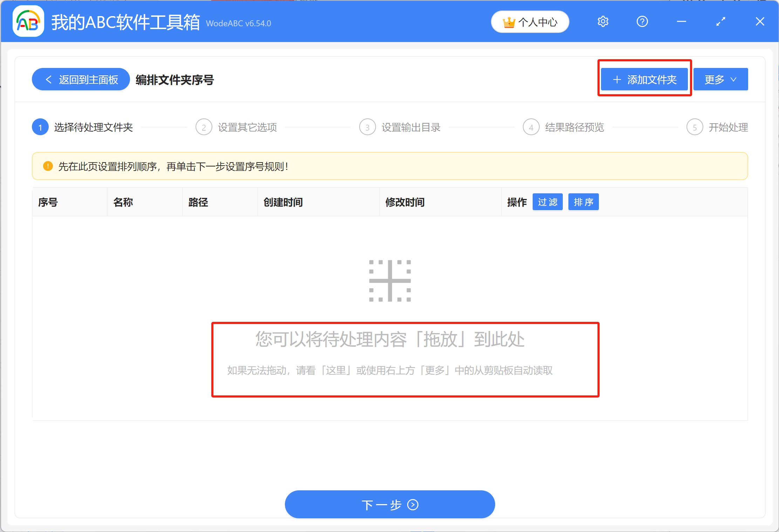Screen dimensions: 779x532
Task: Open the 过滤 filter option
Action: tap(547, 202)
